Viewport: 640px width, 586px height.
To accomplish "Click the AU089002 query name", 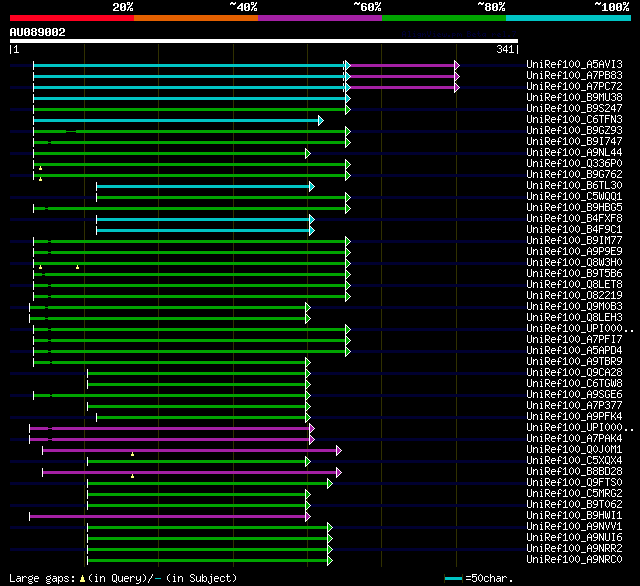I will pos(38,32).
